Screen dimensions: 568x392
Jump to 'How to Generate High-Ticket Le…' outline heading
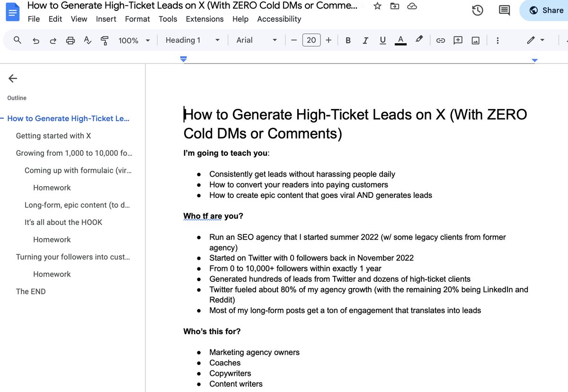pyautogui.click(x=68, y=118)
